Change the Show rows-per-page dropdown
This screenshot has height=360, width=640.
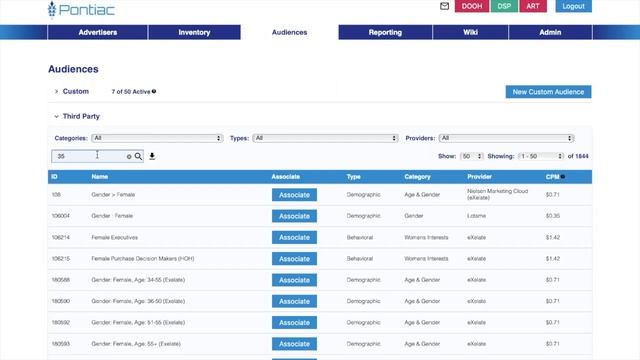(x=471, y=156)
